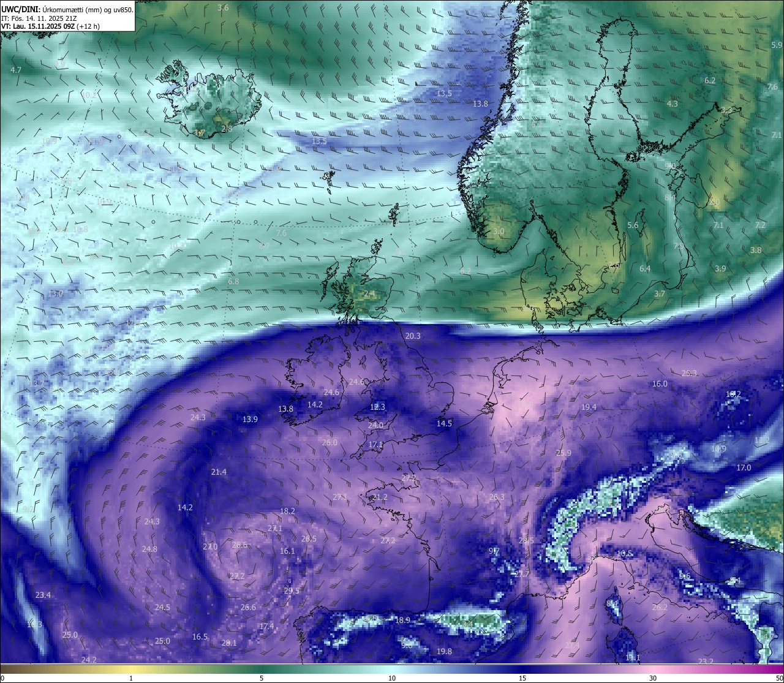
Task: Click the 16.0 value on the map
Action: tap(660, 383)
